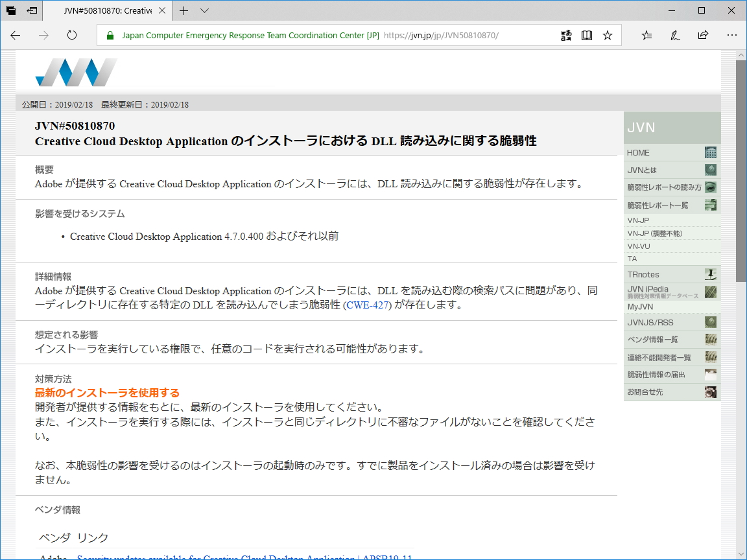
Task: Follow the CWE-427 hyperlink
Action: click(x=367, y=305)
